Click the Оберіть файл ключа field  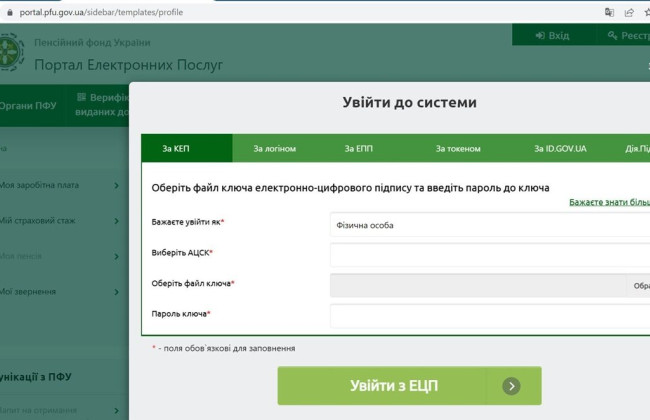[478, 285]
